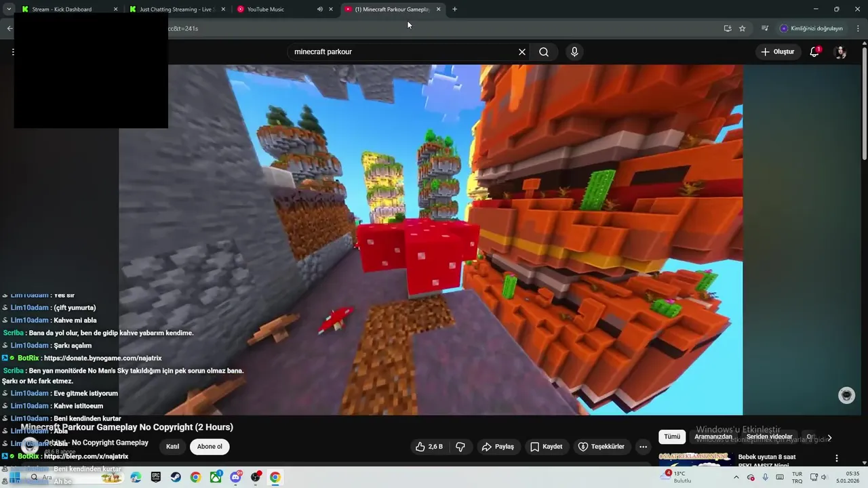Open the Oluştur create menu

pyautogui.click(x=777, y=52)
